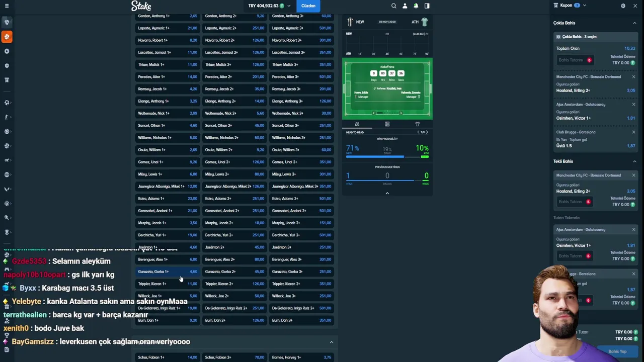The height and width of the screenshot is (362, 644).
Task: Click the 71% NEW win probability
Action: click(x=352, y=149)
